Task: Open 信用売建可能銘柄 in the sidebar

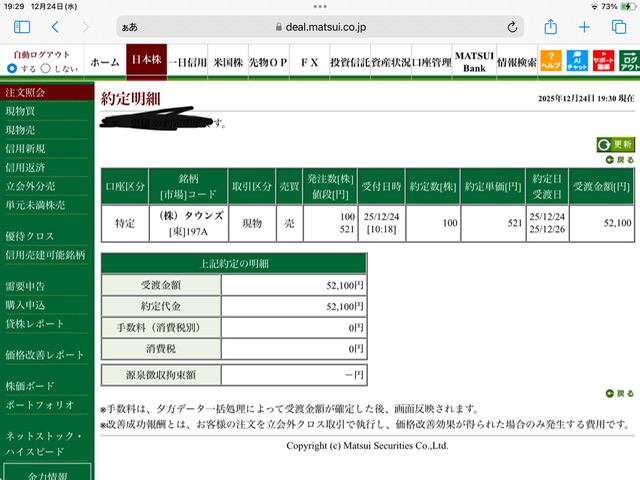Action: pyautogui.click(x=47, y=255)
